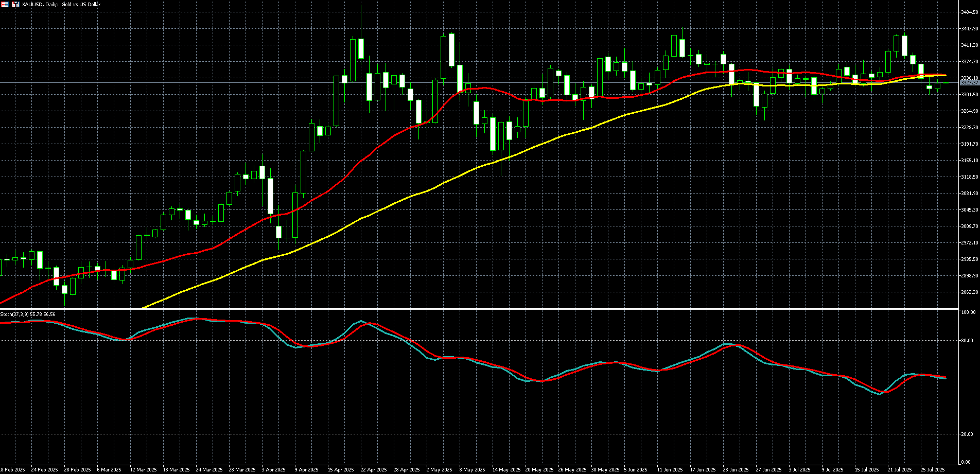
Task: Click the 3301.50 price scale label
Action: pos(969,95)
